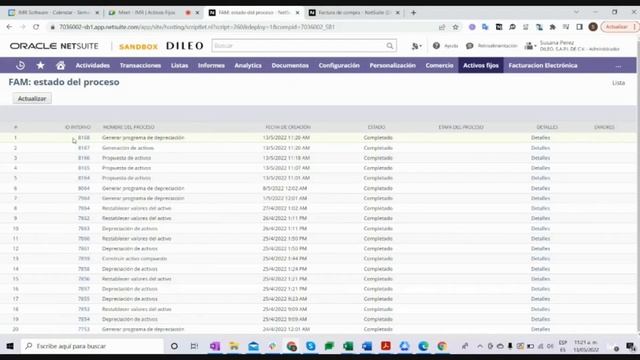Click the Estado column header
This screenshot has width=640, height=360.
pos(376,127)
